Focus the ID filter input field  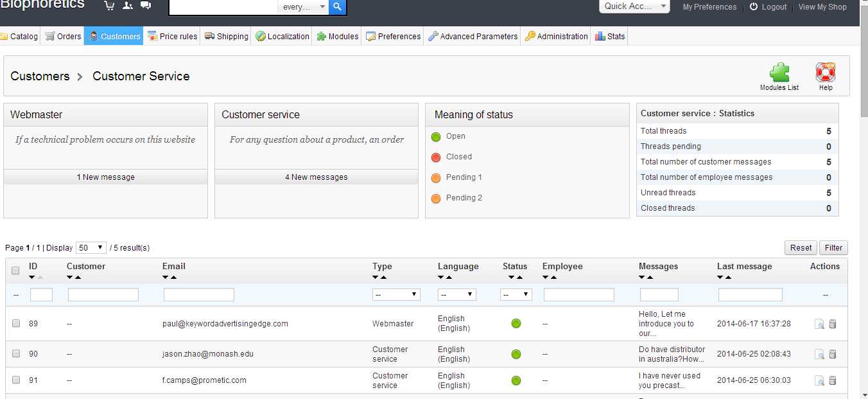point(41,294)
